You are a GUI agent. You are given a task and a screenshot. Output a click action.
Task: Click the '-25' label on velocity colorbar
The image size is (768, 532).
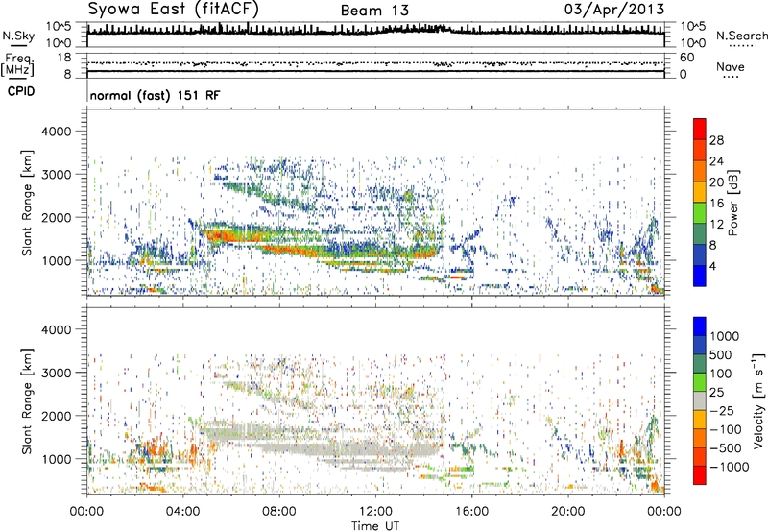721,410
